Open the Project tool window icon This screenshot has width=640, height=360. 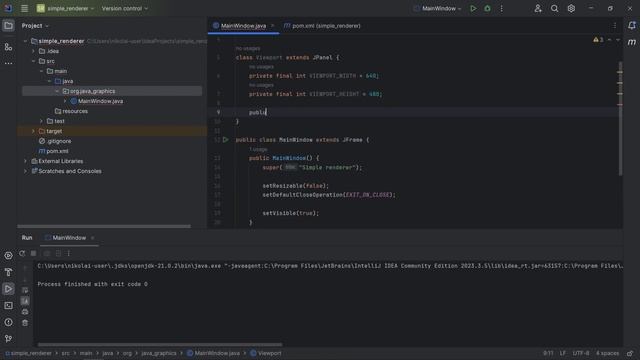[8, 26]
